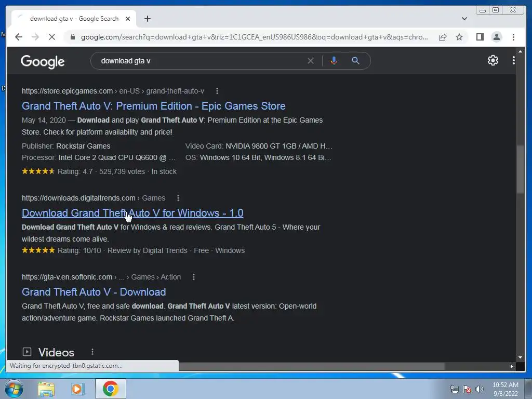Open the Videos section options dots
Image resolution: width=532 pixels, height=399 pixels.
92,352
